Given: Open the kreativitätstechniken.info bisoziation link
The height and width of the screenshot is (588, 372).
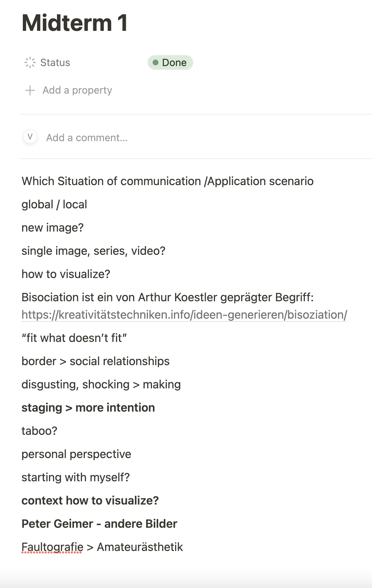Looking at the screenshot, I should coord(184,315).
